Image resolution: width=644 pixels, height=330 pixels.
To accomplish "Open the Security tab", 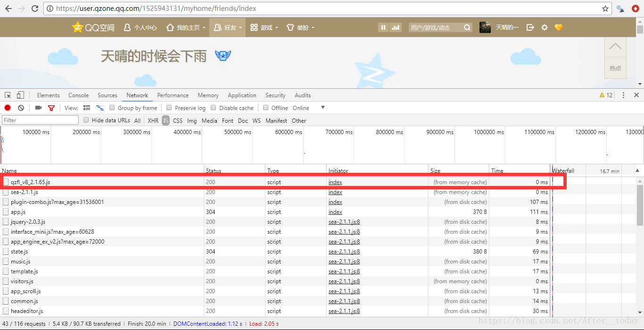I will (x=275, y=95).
